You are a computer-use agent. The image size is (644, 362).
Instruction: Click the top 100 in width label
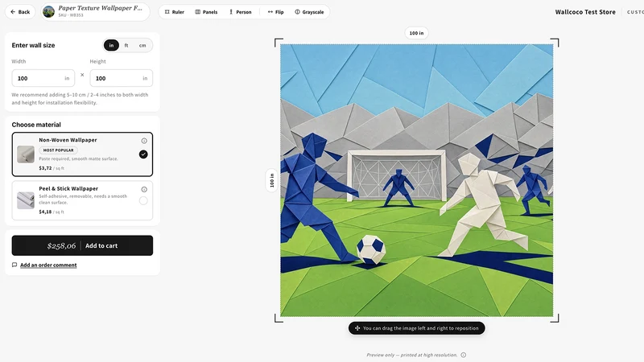pyautogui.click(x=416, y=33)
